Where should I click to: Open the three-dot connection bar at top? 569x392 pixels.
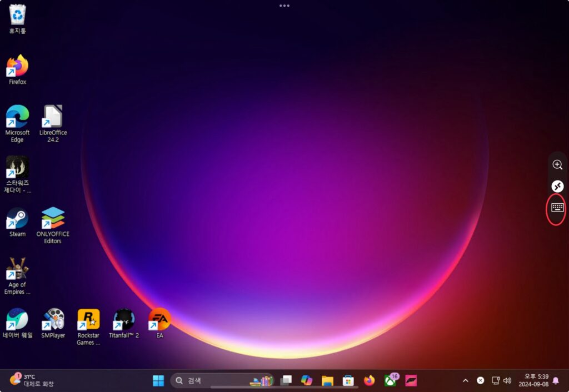tap(284, 6)
